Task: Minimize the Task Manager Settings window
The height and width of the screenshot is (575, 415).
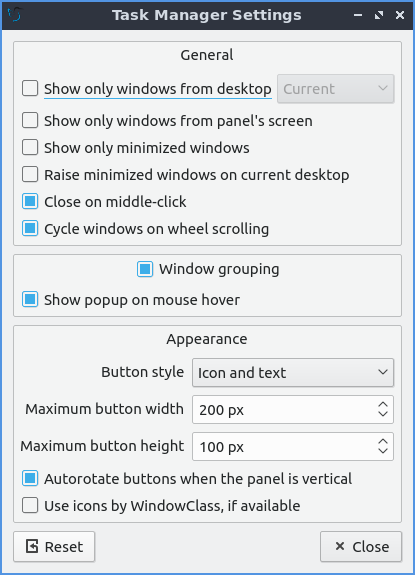Action: [x=358, y=15]
